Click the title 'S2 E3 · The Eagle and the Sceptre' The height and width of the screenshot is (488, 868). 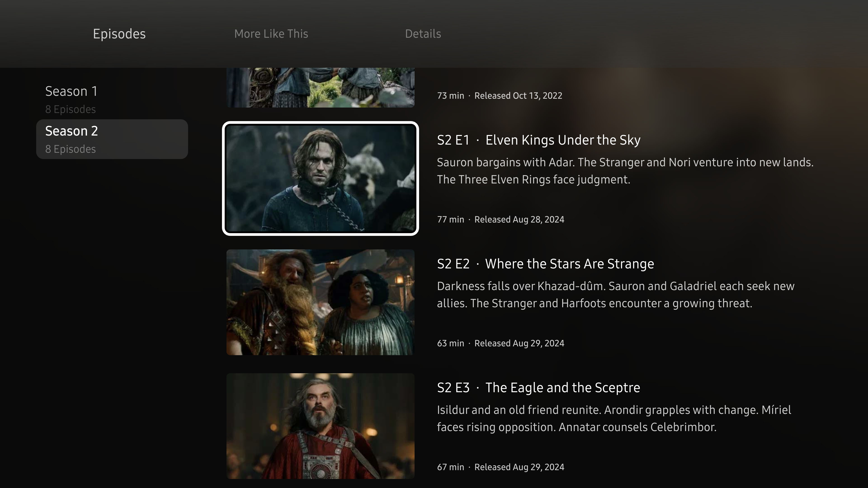click(538, 388)
